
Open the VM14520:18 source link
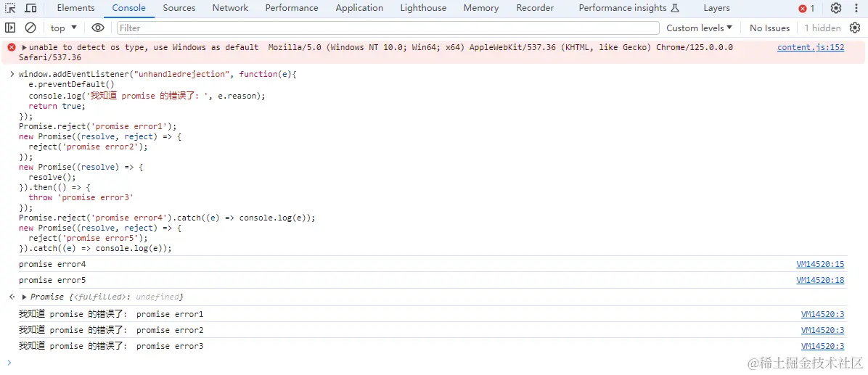[820, 281]
